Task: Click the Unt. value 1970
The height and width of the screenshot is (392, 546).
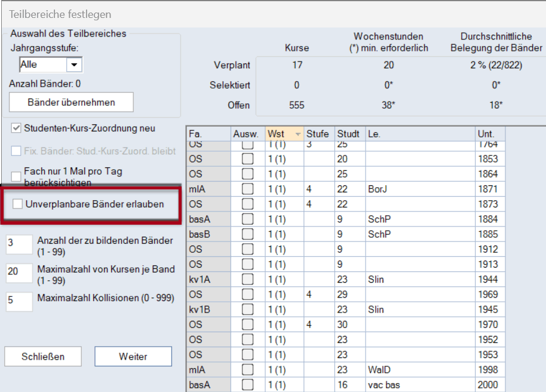Action: [490, 324]
